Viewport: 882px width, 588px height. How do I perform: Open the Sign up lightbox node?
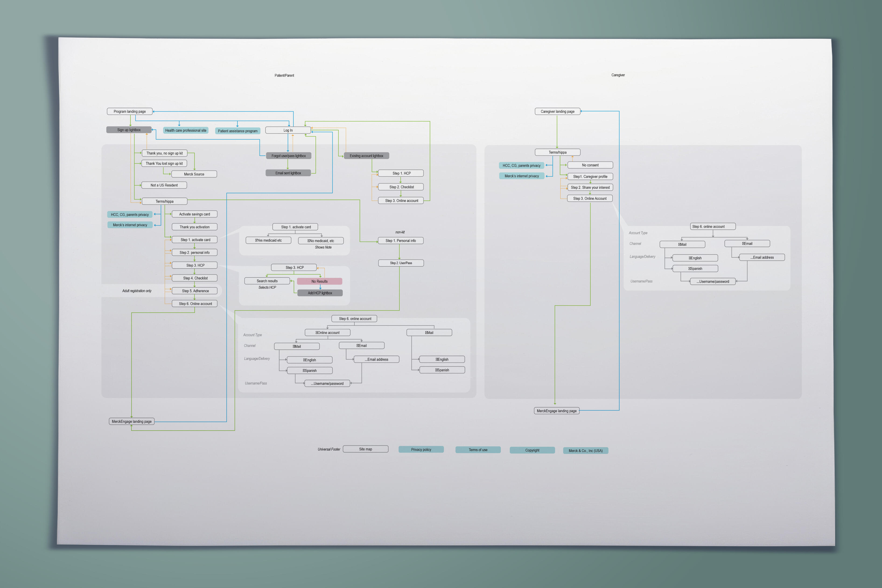tap(129, 130)
